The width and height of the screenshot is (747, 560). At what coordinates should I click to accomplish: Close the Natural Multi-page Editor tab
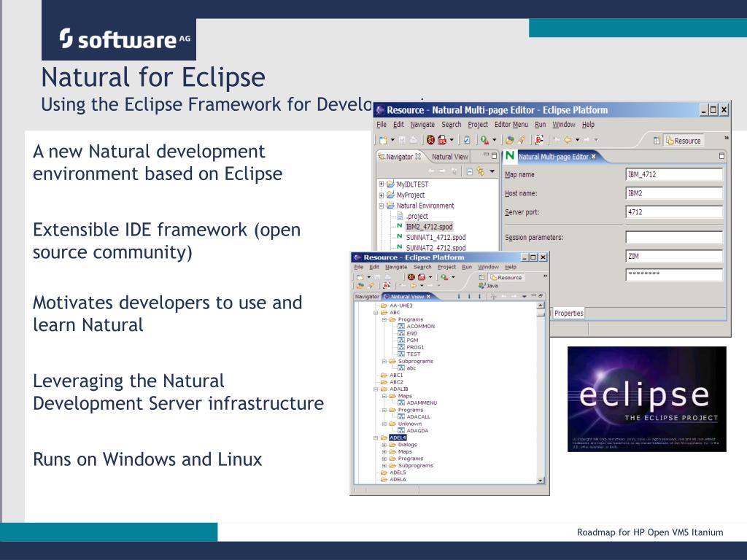point(593,157)
